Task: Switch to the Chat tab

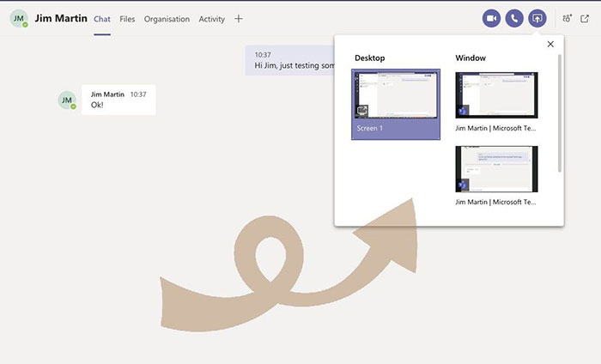Action: tap(102, 19)
